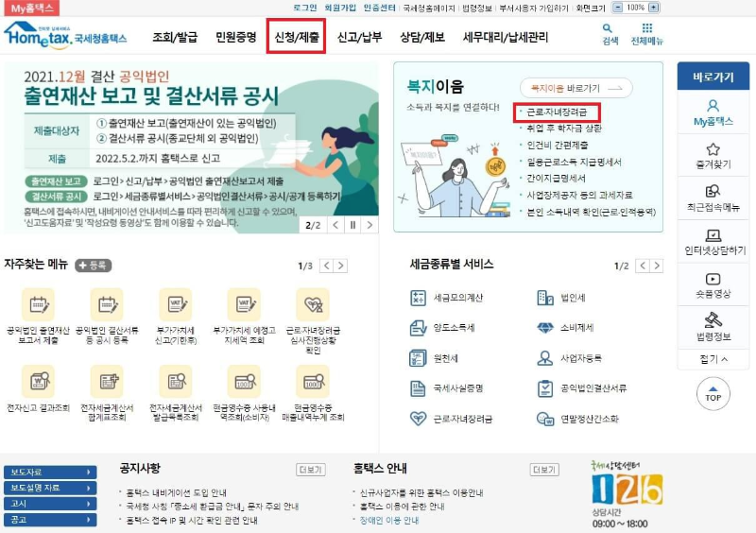Open 공익법인 출연재산 보고서 제출 icon
Screen dimensions: 756x533
click(x=38, y=304)
